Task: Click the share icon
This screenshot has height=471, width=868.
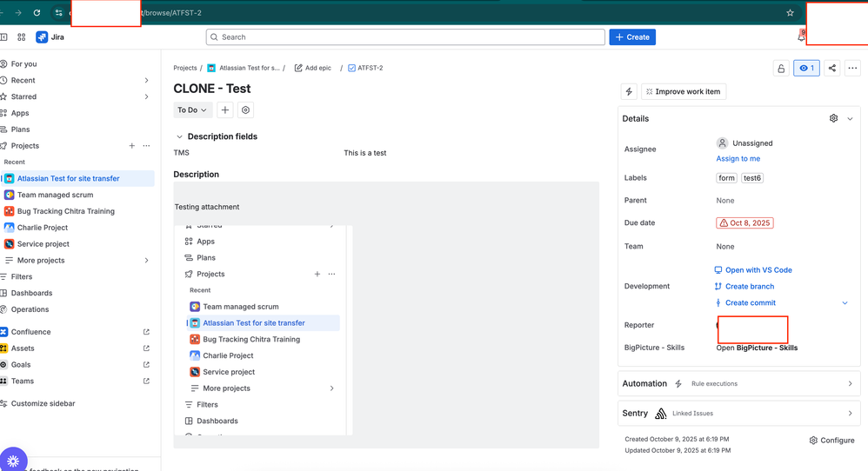Action: pos(832,68)
